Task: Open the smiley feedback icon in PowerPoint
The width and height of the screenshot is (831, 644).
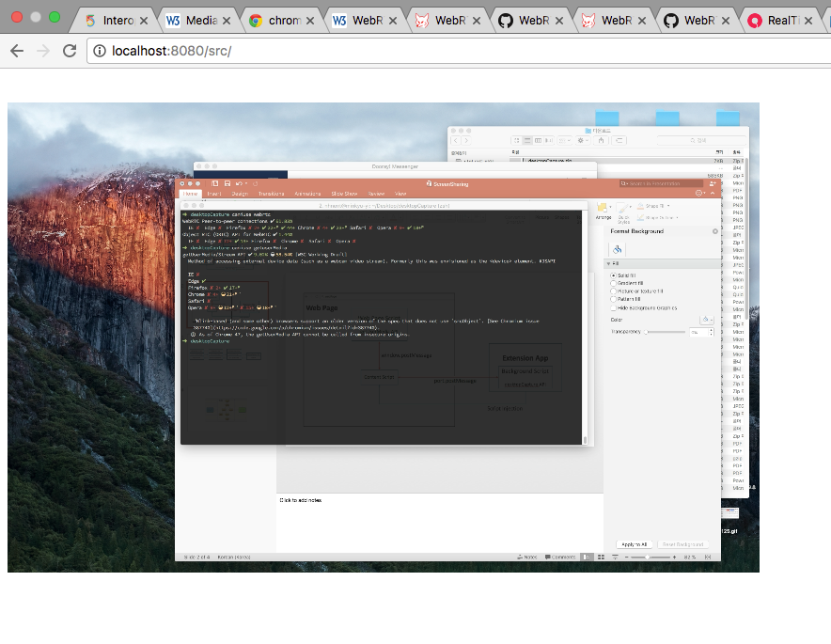Action: point(698,194)
